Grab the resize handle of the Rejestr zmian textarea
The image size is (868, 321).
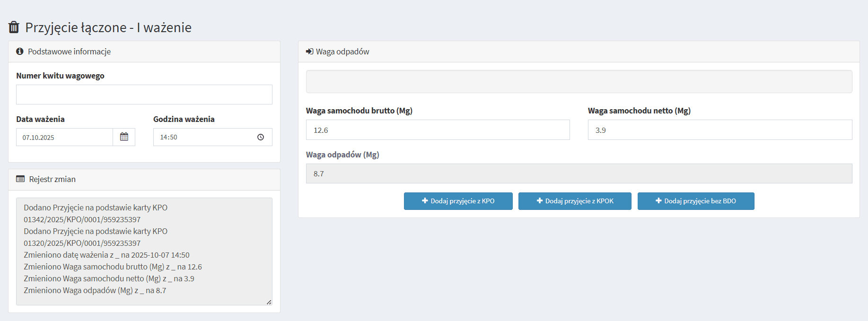pyautogui.click(x=269, y=302)
